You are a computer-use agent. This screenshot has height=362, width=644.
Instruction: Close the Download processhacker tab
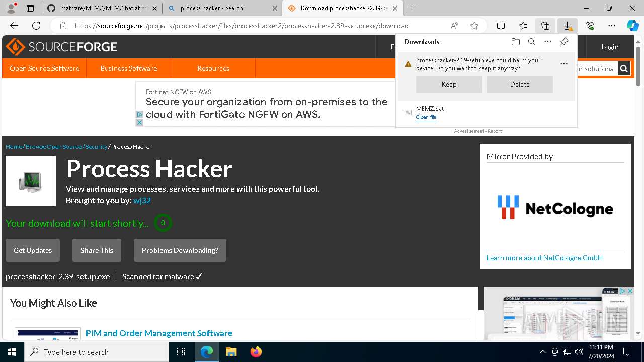[x=395, y=8]
